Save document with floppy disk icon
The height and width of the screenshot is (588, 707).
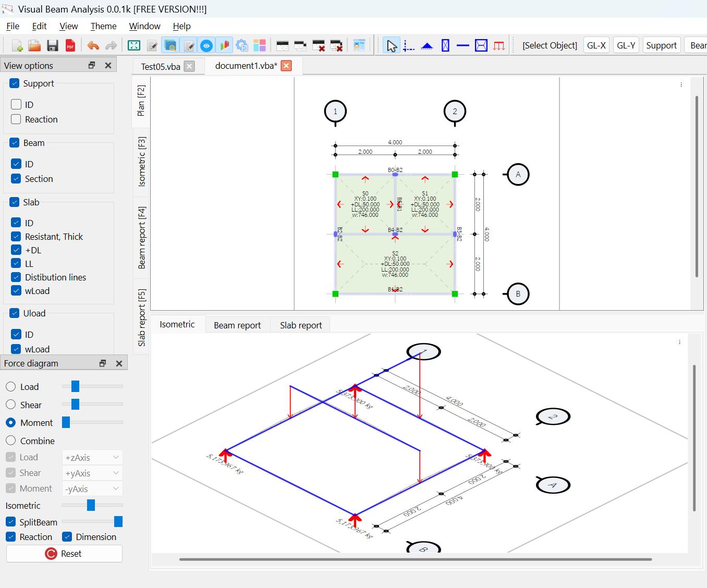pyautogui.click(x=52, y=46)
